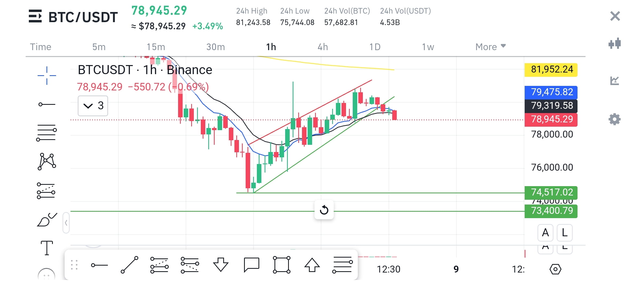Select the red 78,945.29 current price label
Image resolution: width=644 pixels, height=288 pixels.
pos(551,119)
